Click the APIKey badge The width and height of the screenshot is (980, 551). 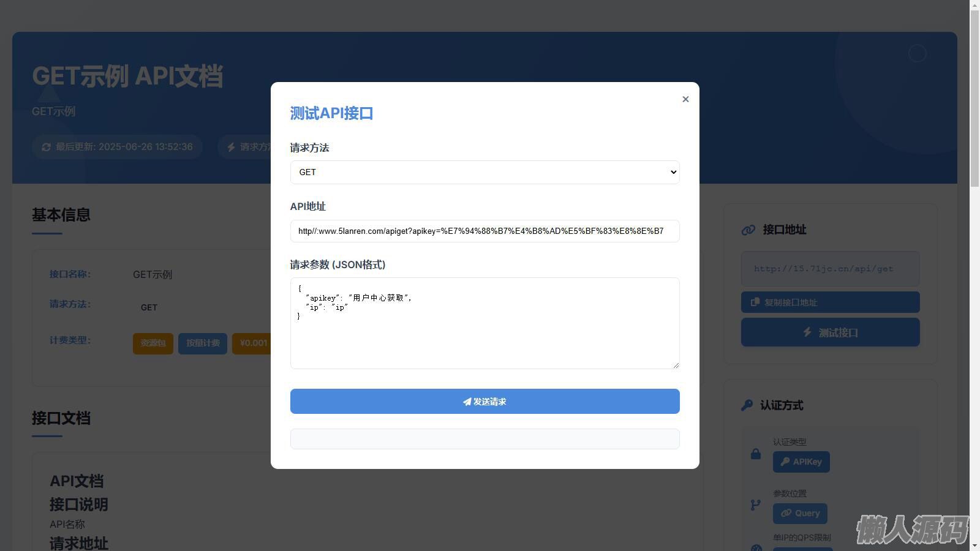click(x=801, y=462)
